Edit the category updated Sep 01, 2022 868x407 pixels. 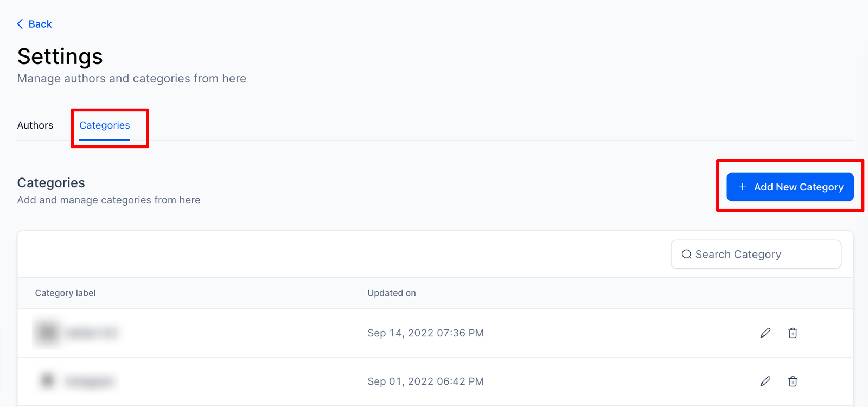point(765,381)
